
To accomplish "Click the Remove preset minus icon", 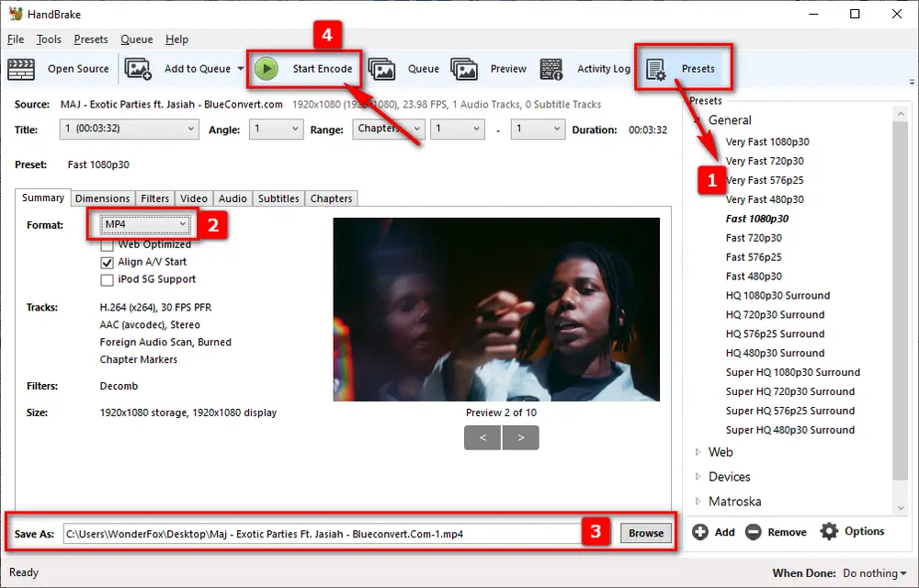I will [754, 532].
